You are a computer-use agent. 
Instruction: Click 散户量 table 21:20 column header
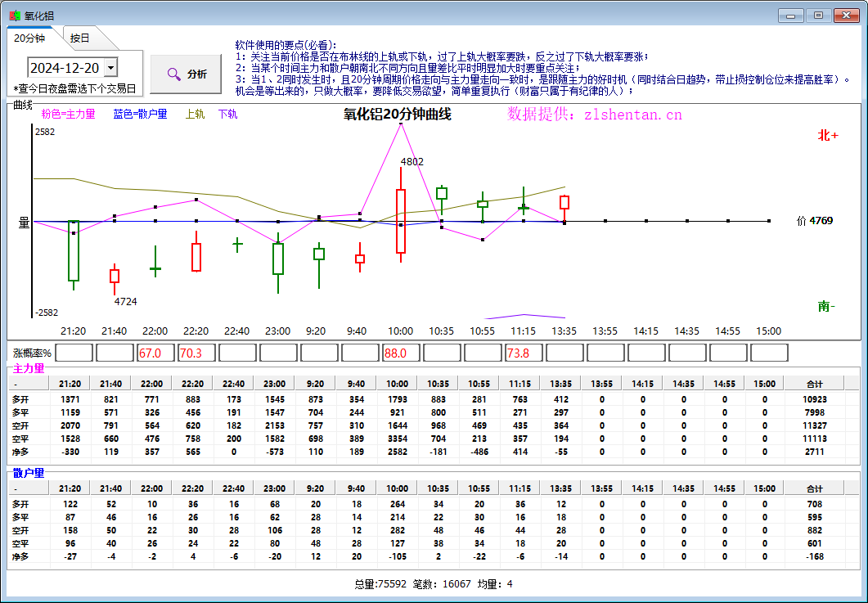70,489
